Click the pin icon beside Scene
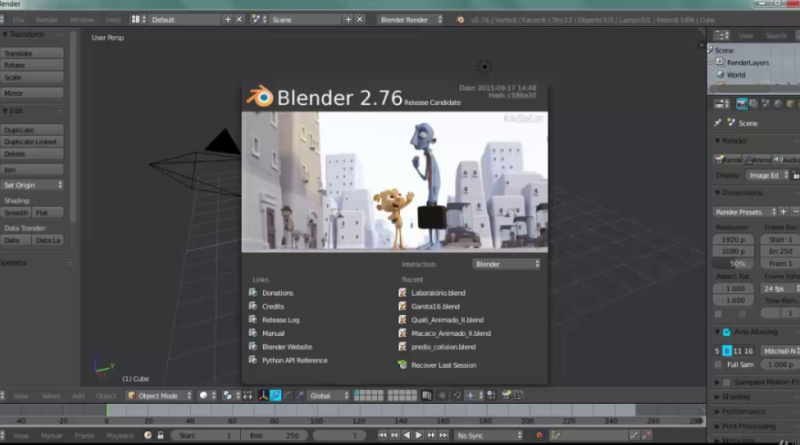800x445 pixels. click(718, 123)
